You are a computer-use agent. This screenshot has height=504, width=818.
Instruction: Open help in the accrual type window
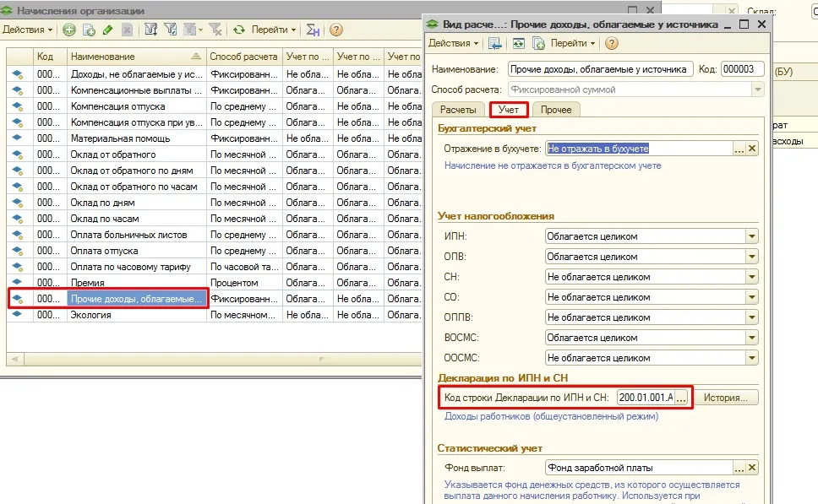pos(612,43)
